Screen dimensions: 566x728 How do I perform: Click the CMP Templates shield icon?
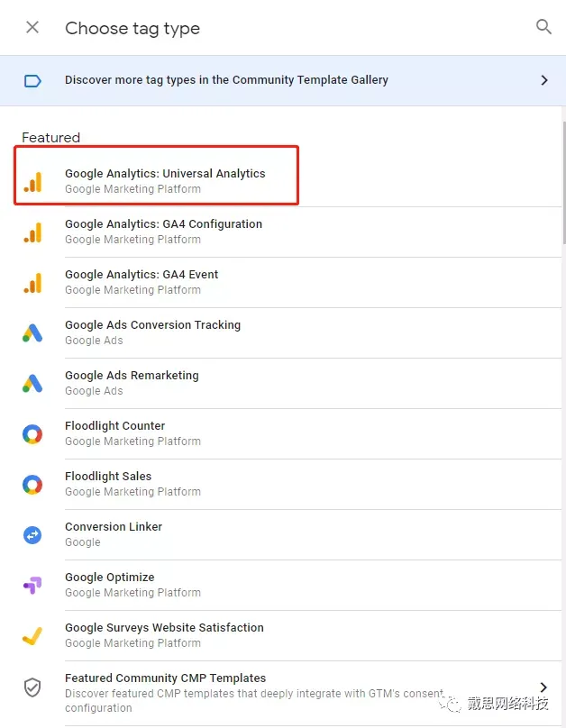32,687
